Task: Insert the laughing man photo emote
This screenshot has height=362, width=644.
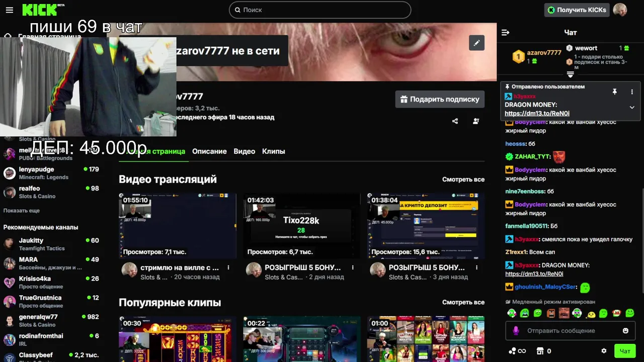Action: point(563,313)
